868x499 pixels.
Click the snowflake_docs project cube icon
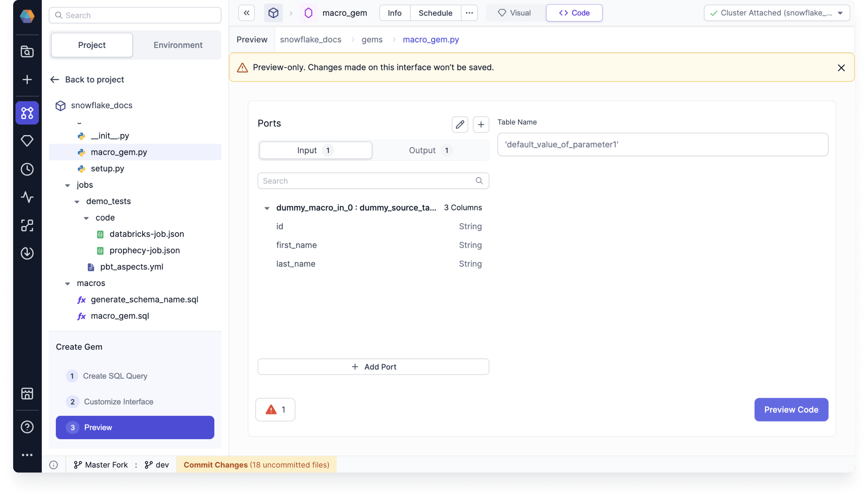[60, 106]
